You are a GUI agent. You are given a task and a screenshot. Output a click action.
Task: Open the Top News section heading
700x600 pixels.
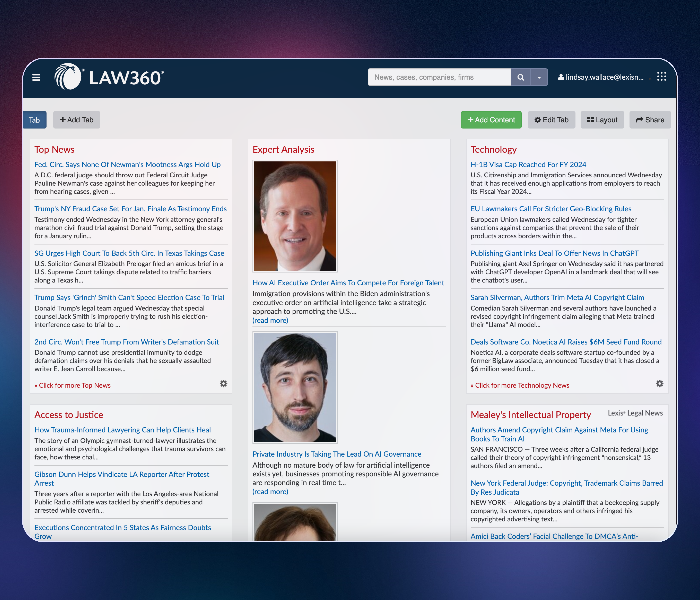click(x=54, y=149)
